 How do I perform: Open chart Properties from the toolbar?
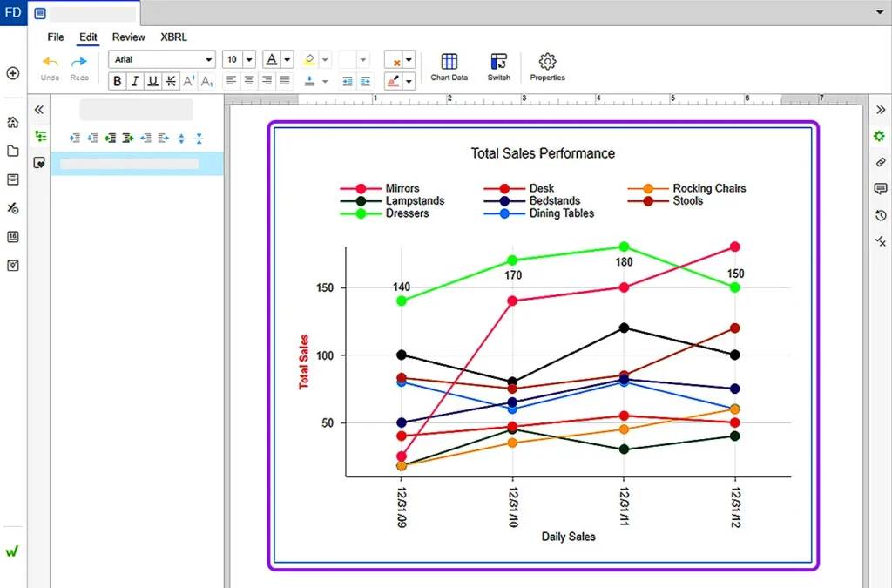[x=547, y=67]
